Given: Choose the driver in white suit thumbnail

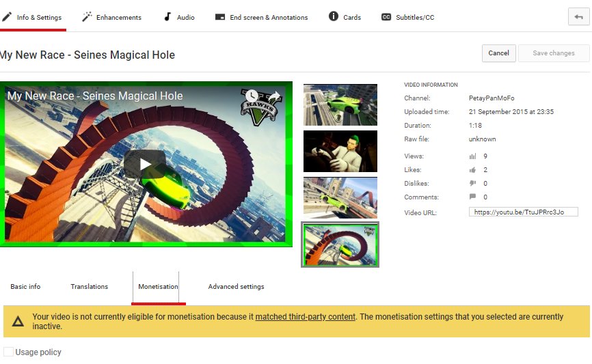Looking at the screenshot, I should point(340,151).
